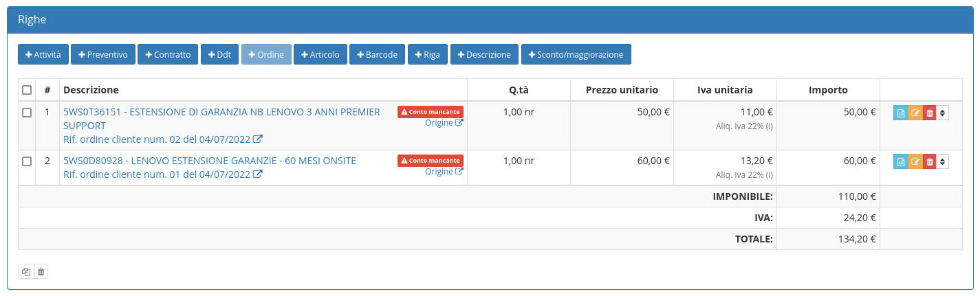Click the gray trash icon below the table
980x296 pixels.
tap(41, 272)
